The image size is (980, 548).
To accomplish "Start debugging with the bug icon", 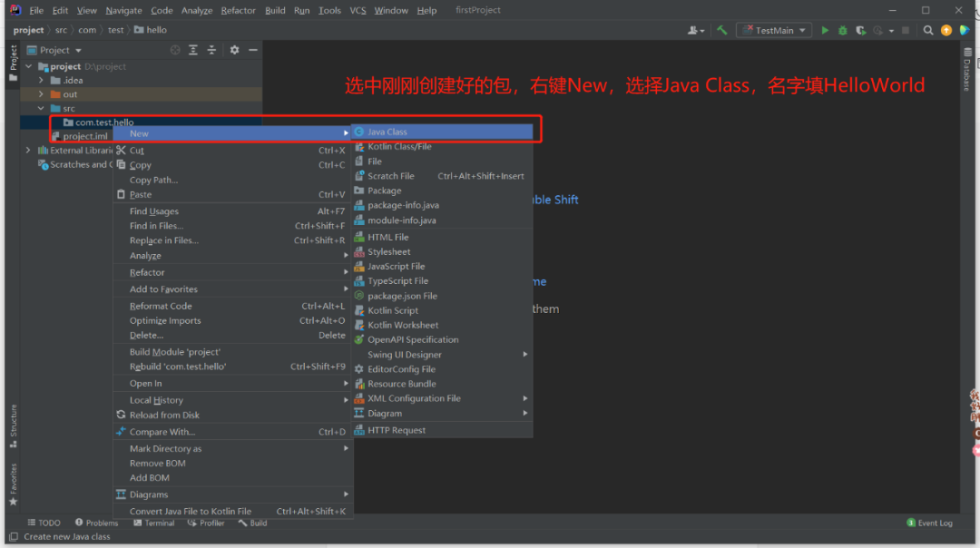I will point(842,30).
